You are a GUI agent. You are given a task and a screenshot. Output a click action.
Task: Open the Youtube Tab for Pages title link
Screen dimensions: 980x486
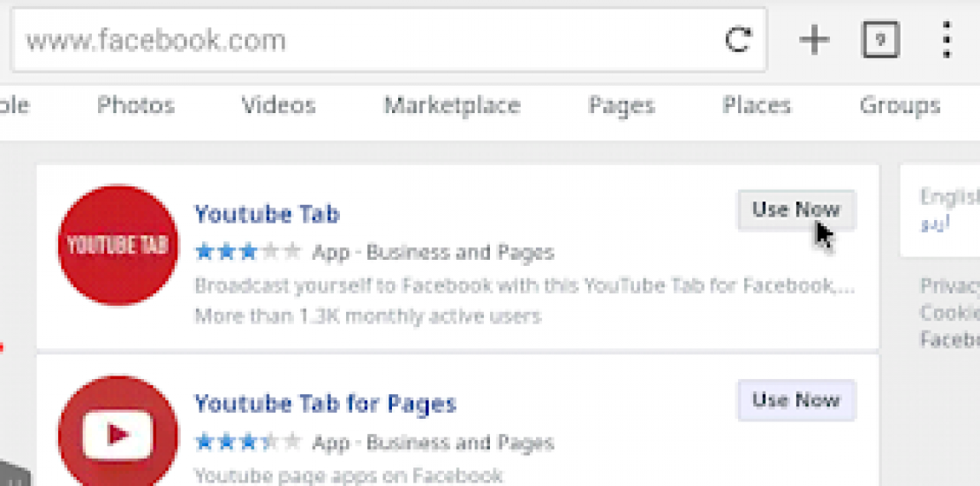click(x=325, y=404)
